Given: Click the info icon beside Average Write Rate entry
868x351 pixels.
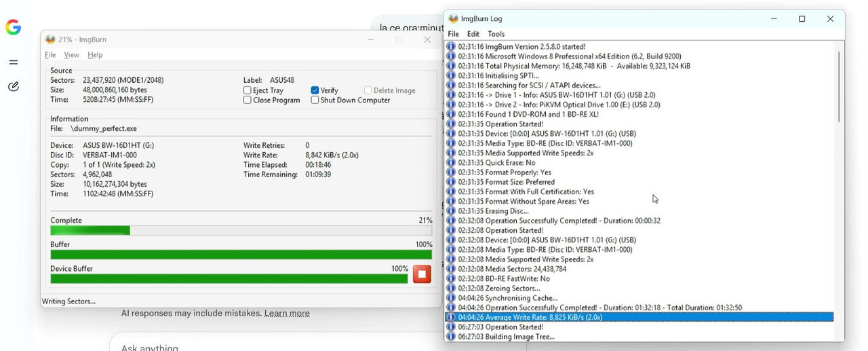Looking at the screenshot, I should [451, 317].
